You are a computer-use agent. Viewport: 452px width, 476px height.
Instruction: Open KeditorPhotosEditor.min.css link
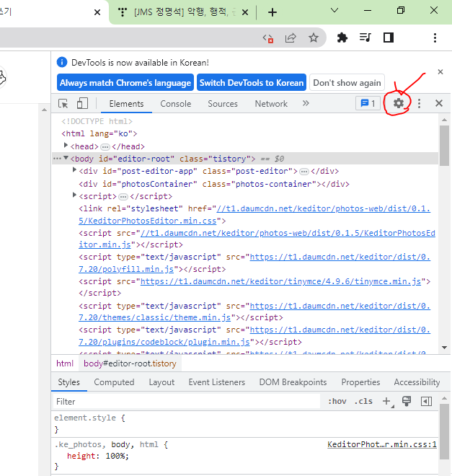(x=254, y=215)
